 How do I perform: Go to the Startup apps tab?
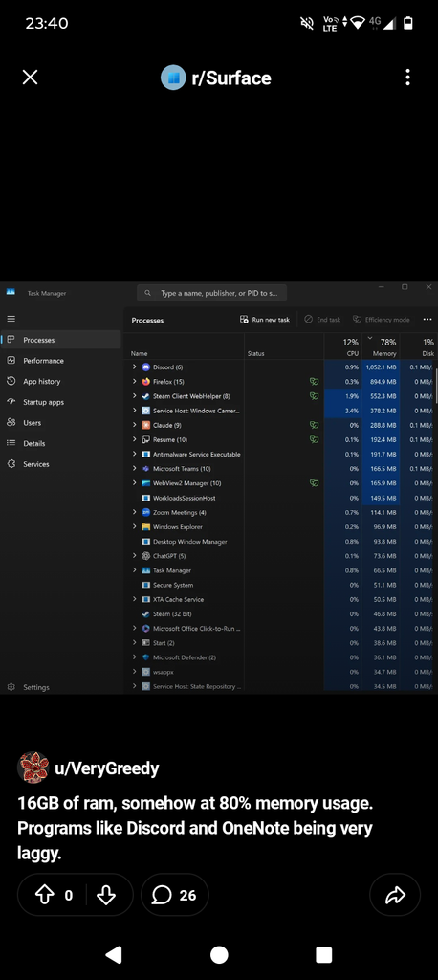61,402
